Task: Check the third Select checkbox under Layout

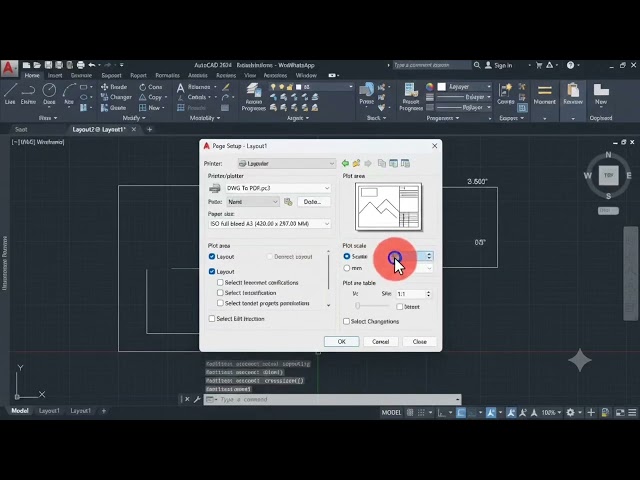Action: pos(220,303)
